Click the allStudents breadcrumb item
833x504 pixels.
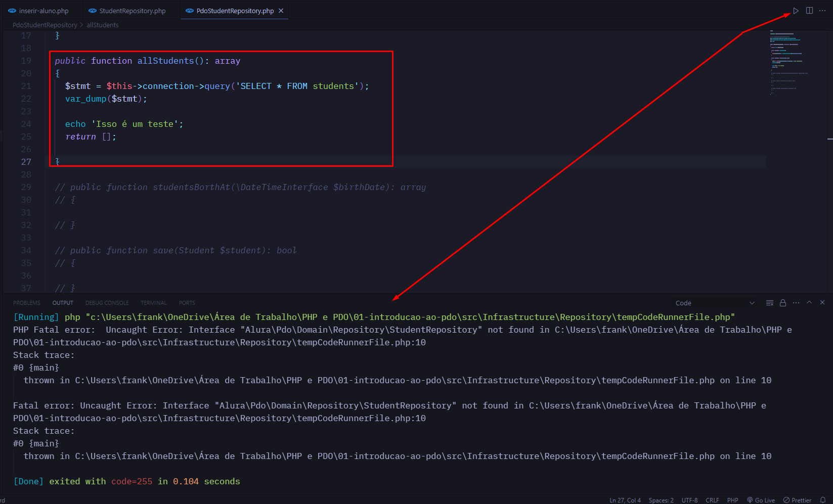103,25
